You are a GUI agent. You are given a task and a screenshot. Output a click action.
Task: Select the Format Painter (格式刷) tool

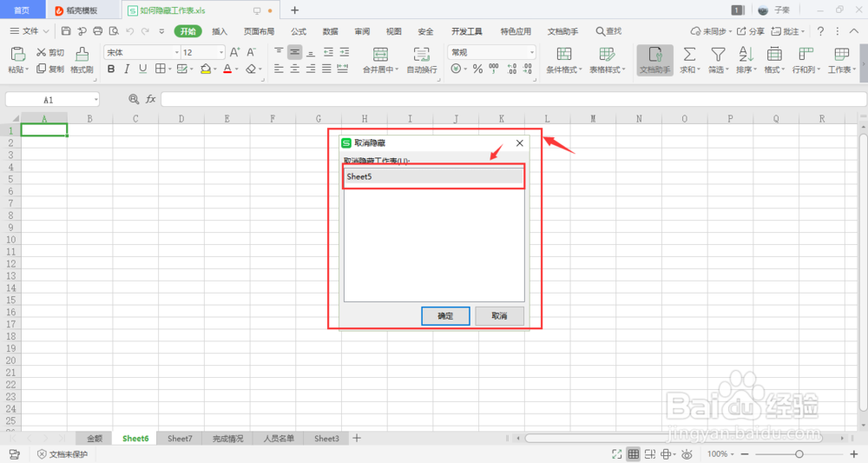point(82,60)
